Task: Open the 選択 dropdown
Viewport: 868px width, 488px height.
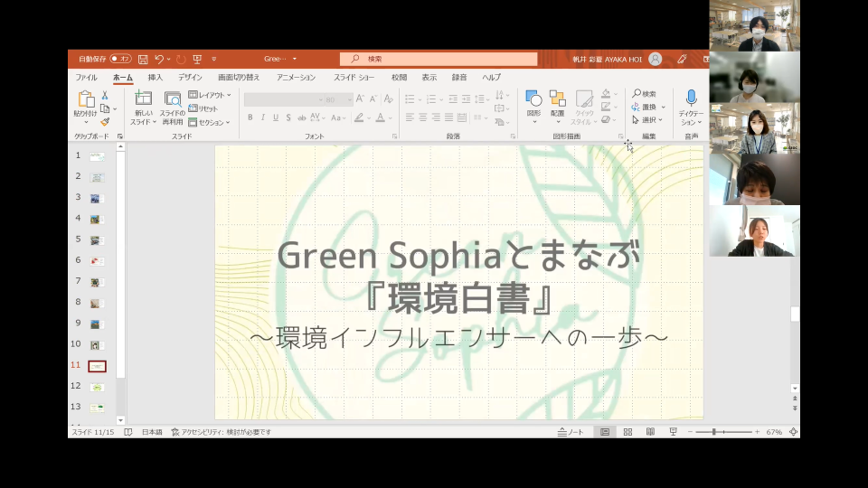Action: (x=647, y=119)
